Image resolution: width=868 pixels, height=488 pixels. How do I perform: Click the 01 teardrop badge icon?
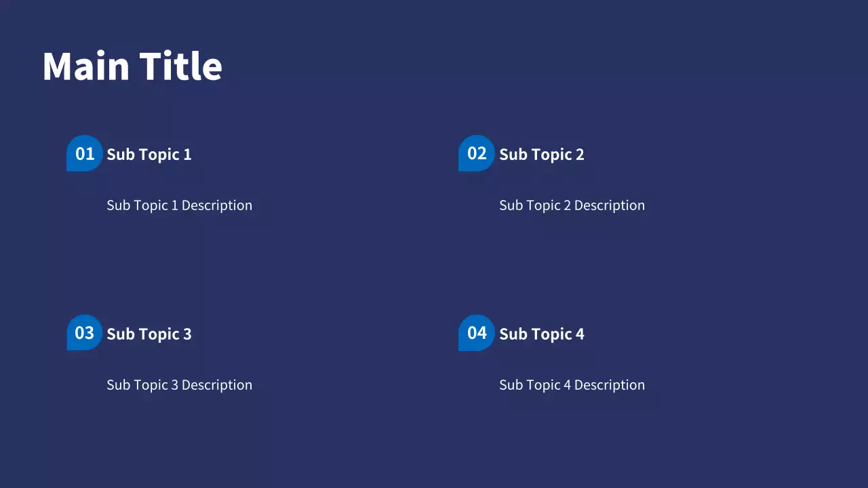tap(84, 153)
